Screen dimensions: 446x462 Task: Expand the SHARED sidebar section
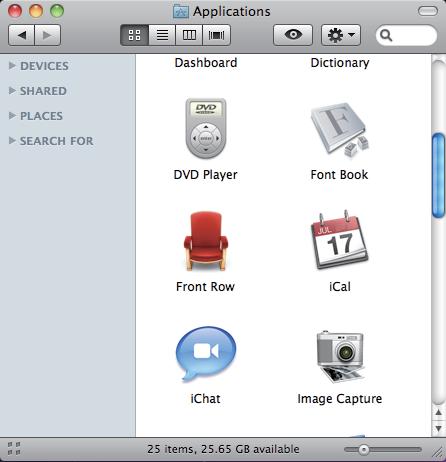12,90
